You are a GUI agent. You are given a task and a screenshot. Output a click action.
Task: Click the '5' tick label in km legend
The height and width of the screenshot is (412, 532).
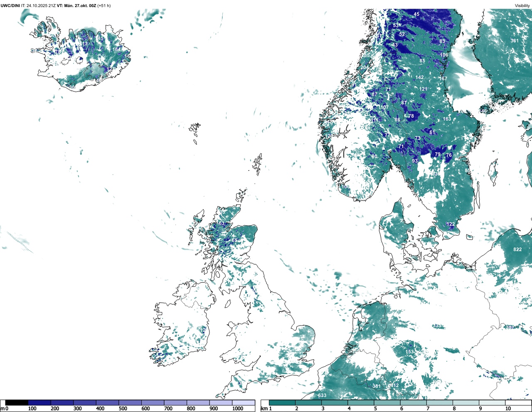[x=375, y=409]
